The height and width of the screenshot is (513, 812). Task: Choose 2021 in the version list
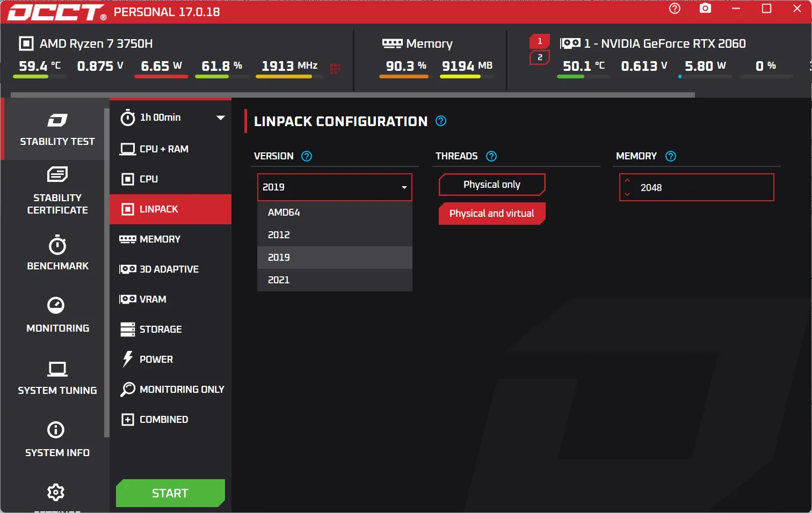coord(335,280)
